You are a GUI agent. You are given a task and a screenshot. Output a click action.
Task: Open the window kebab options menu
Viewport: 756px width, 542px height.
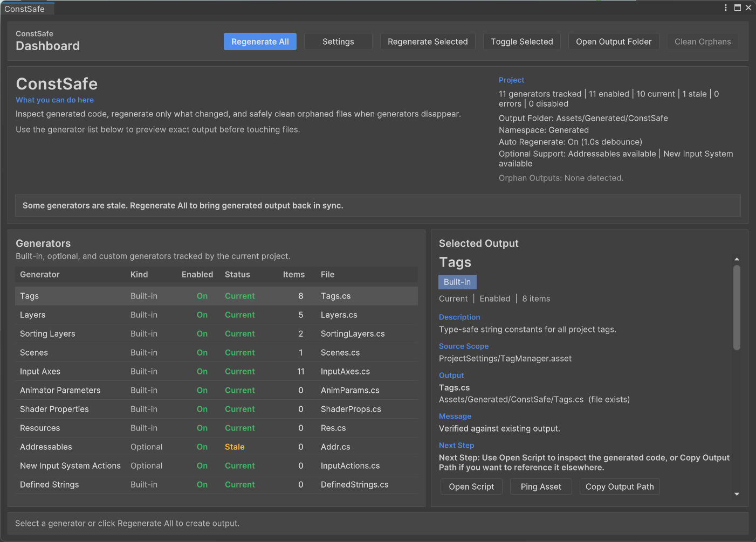tap(726, 8)
